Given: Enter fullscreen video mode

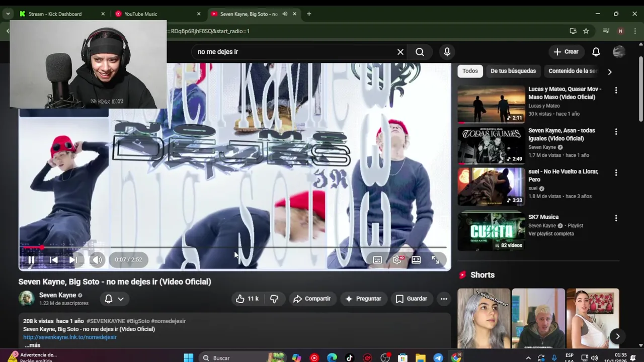Looking at the screenshot, I should pyautogui.click(x=435, y=260).
